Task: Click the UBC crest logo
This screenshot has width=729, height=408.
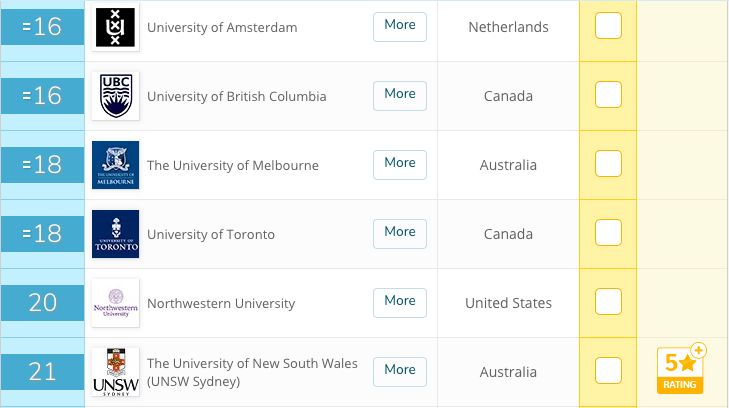Action: (115, 96)
